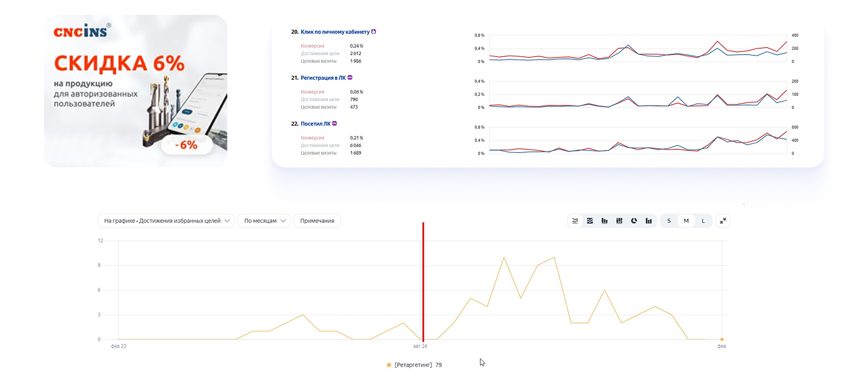Click the СКИДКА 6% promo banner
The width and height of the screenshot is (868, 382).
(135, 91)
